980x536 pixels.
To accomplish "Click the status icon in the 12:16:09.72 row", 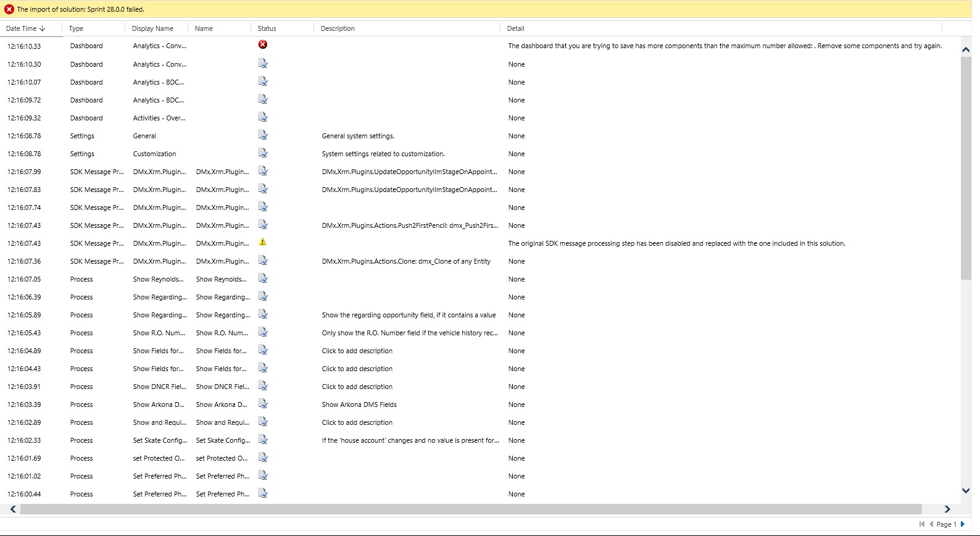I will tap(263, 99).
